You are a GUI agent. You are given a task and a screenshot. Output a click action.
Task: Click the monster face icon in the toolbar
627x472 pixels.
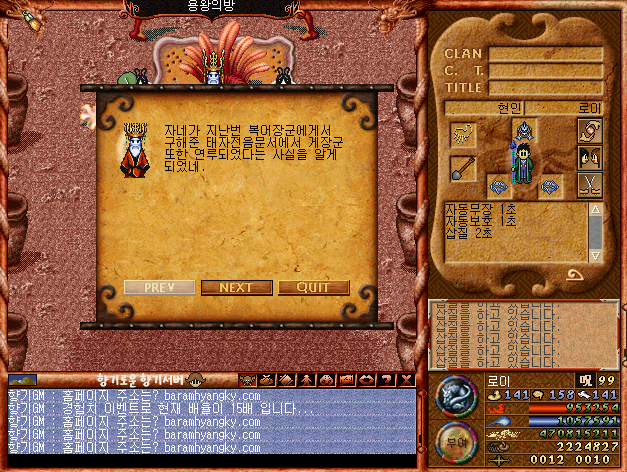(247, 380)
